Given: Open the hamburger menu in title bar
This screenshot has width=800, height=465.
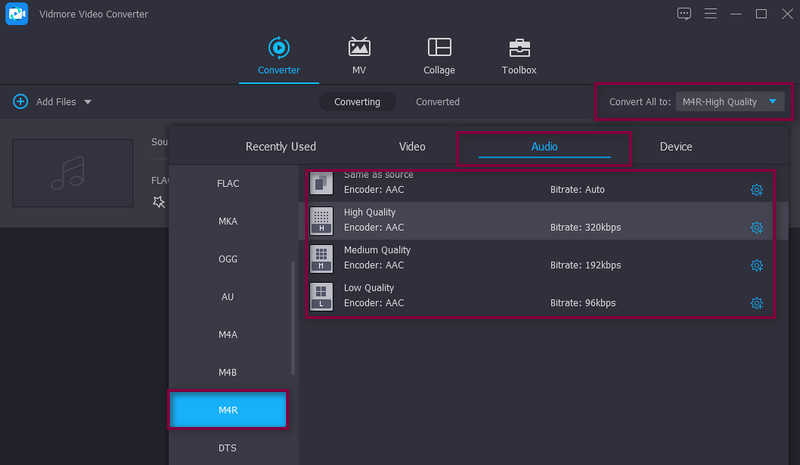Looking at the screenshot, I should click(x=711, y=14).
